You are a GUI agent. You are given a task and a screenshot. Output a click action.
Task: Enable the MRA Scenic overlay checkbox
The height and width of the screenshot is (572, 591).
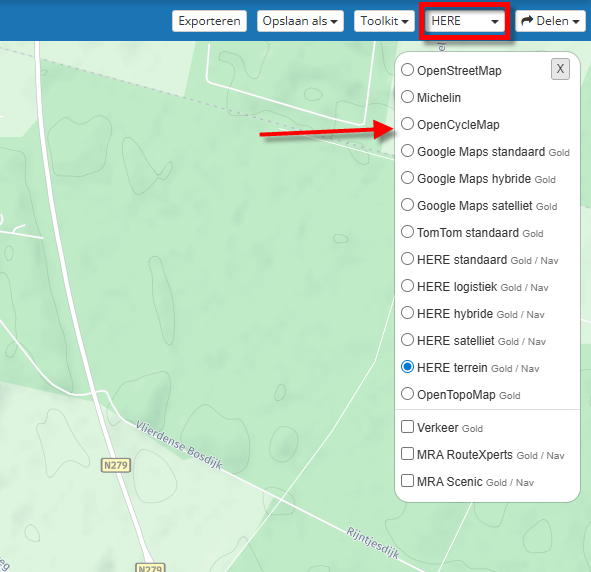[407, 481]
